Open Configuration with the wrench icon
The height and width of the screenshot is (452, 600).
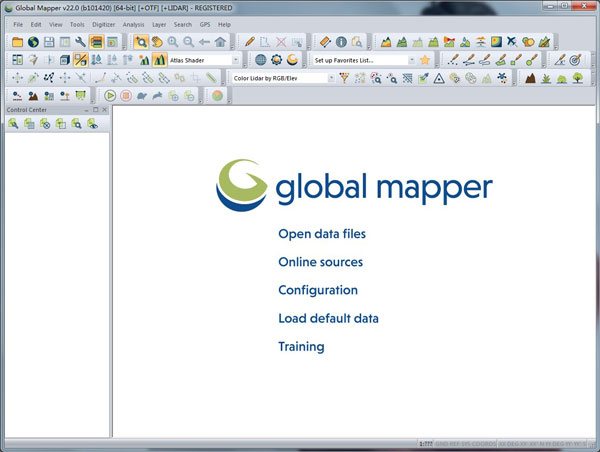pos(80,42)
